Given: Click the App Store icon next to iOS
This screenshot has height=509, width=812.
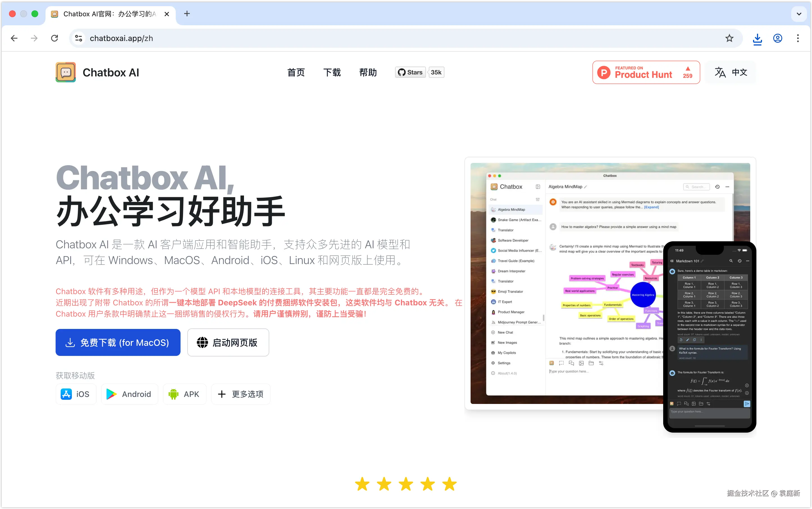Looking at the screenshot, I should point(66,394).
